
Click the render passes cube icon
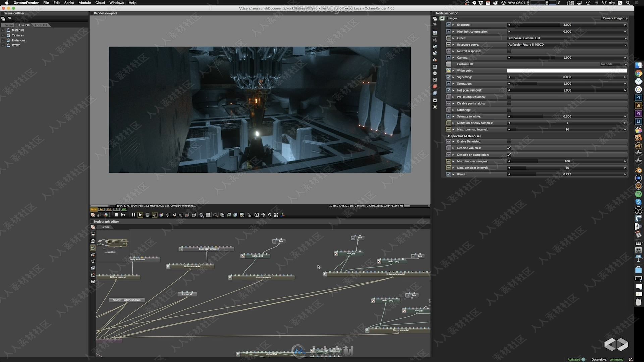pyautogui.click(x=235, y=215)
